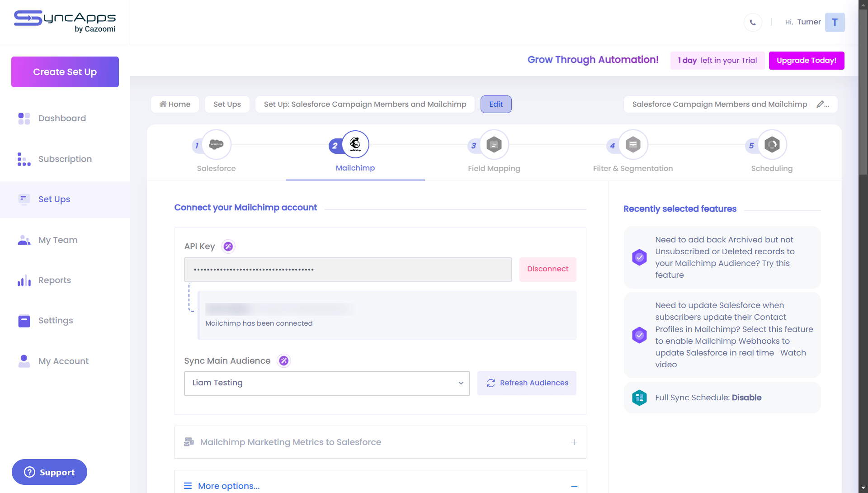This screenshot has width=868, height=493.
Task: Select the Filter & Segmentation step icon
Action: coord(633,145)
